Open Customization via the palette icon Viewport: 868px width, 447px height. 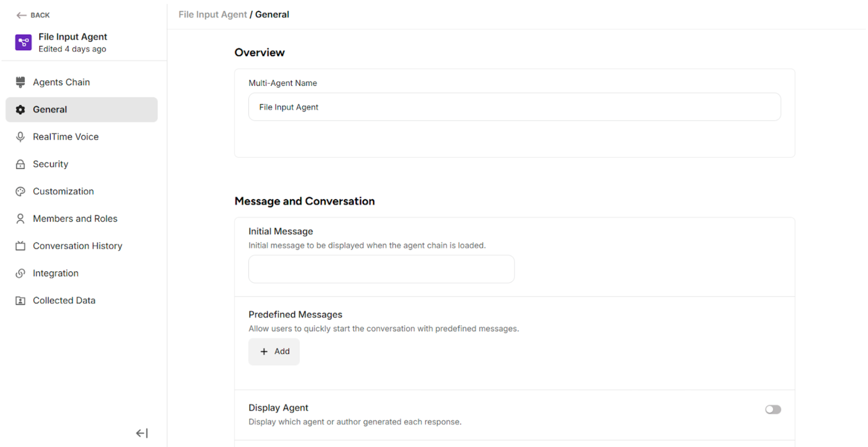click(21, 191)
